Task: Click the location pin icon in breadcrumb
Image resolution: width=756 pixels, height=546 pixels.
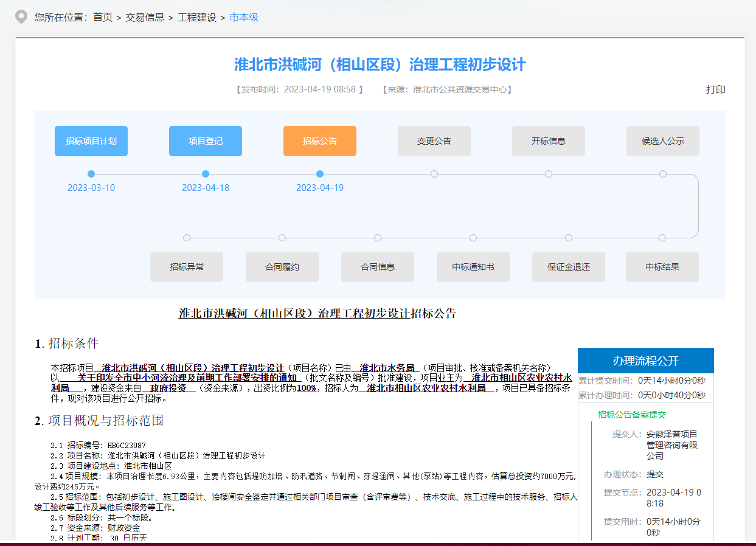Action: click(21, 17)
